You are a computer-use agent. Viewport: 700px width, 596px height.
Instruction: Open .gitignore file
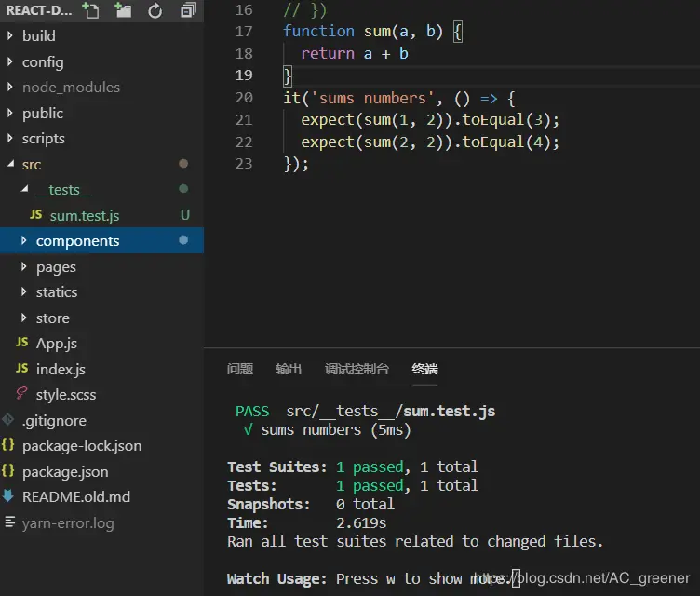54,420
